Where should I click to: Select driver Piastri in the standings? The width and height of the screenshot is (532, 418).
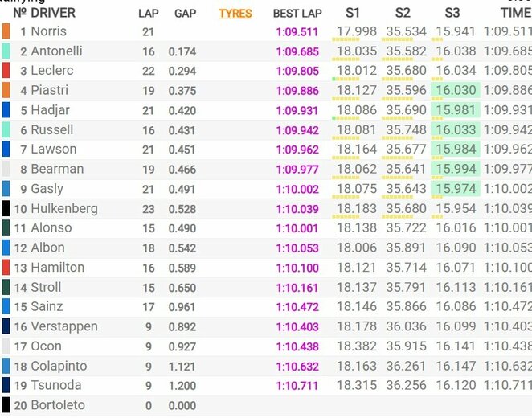[51, 91]
